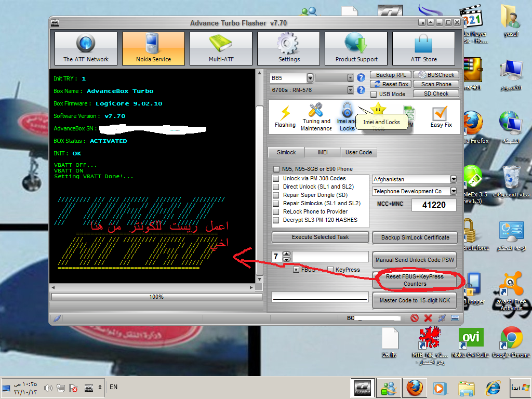Image resolution: width=532 pixels, height=399 pixels.
Task: Click the MCC+MNC field showing 41220
Action: point(434,205)
